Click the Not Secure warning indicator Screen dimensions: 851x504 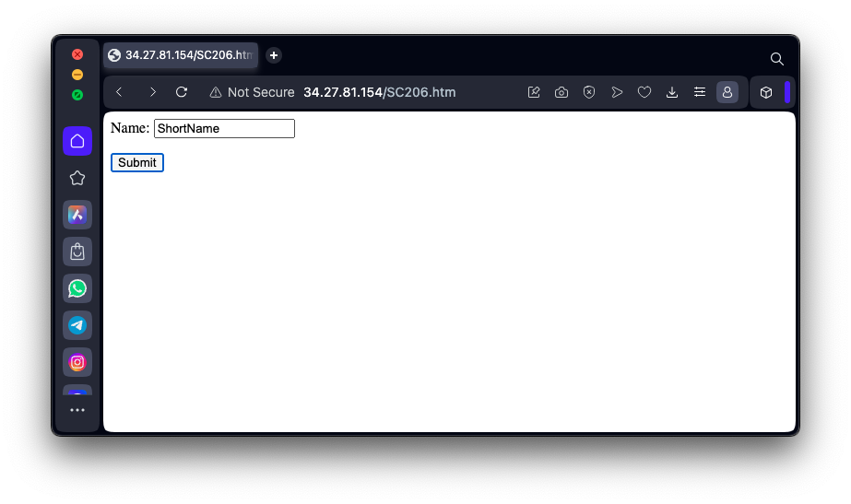(253, 92)
